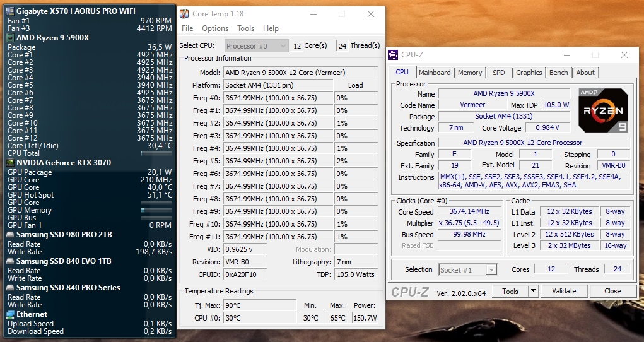Click the motherboard icon beside Gigabyte X570 heading
The width and height of the screenshot is (644, 342).
coord(11,11)
